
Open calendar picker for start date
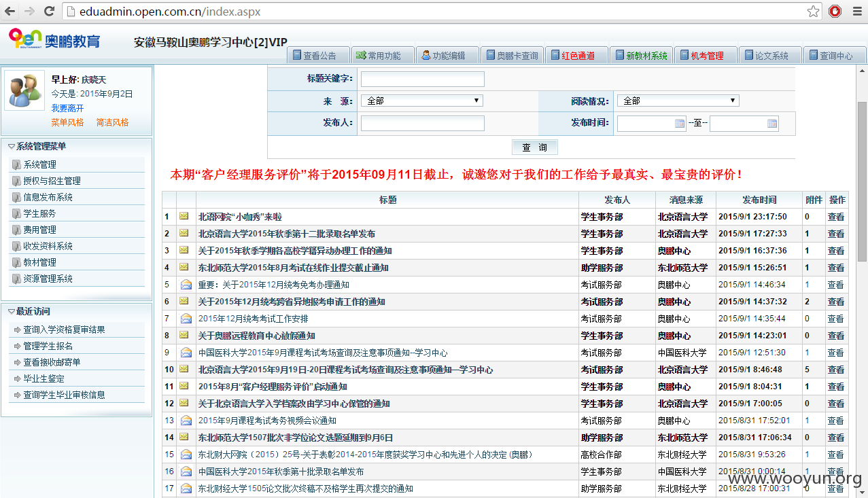pos(680,124)
